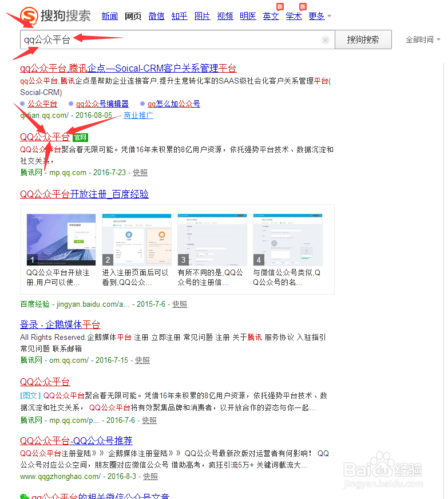Click the 商业推广 label link
The width and height of the screenshot is (448, 499).
(x=138, y=115)
